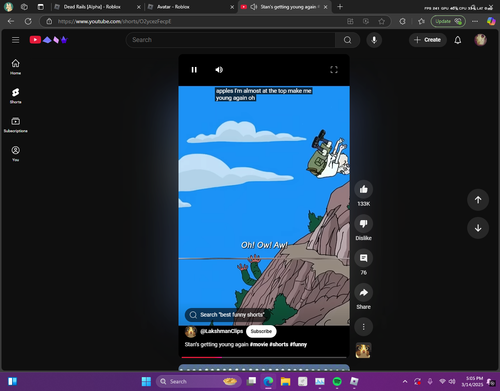
Task: Share this Short
Action: pyautogui.click(x=363, y=292)
